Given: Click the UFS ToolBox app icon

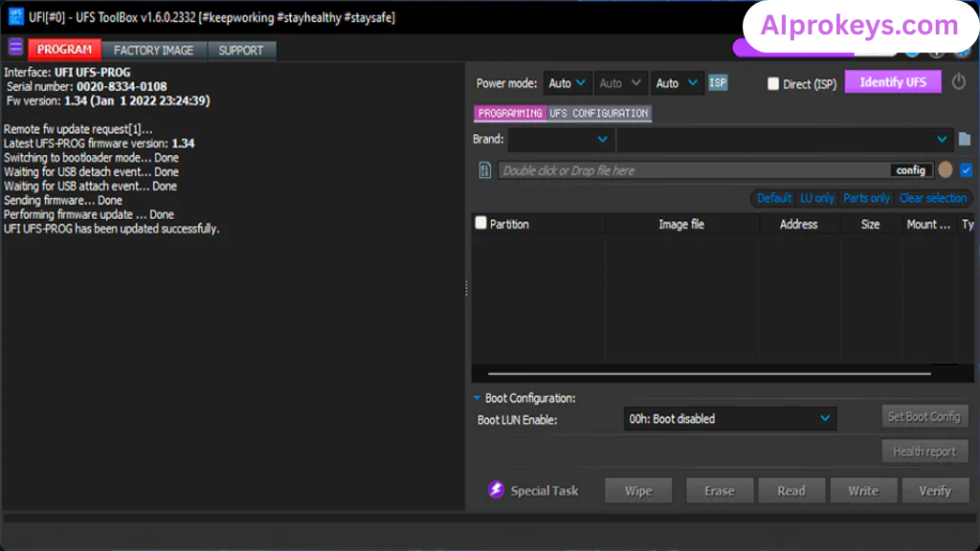Looking at the screenshot, I should (x=15, y=17).
